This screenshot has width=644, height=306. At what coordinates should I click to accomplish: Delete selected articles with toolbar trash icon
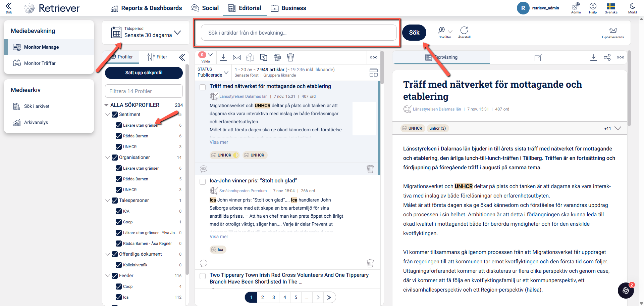tap(290, 57)
